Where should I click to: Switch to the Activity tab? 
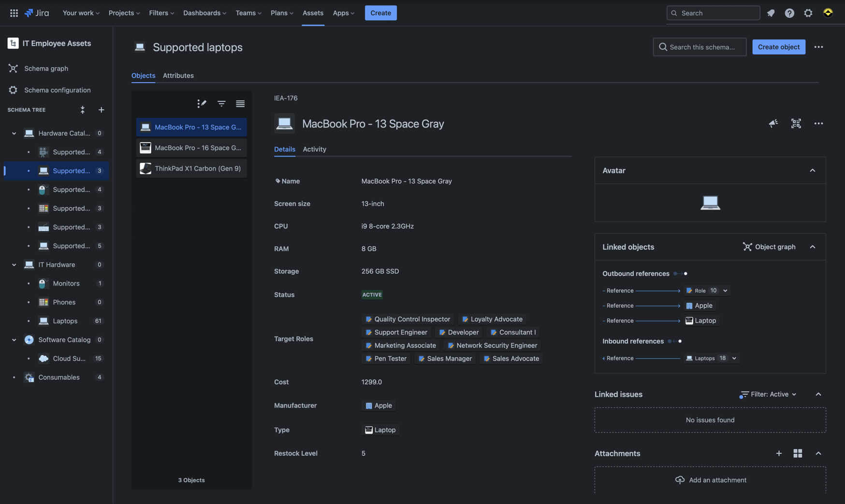pyautogui.click(x=314, y=149)
